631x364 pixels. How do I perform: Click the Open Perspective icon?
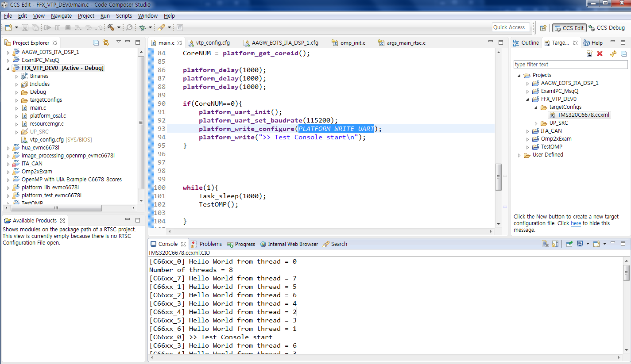coord(543,28)
